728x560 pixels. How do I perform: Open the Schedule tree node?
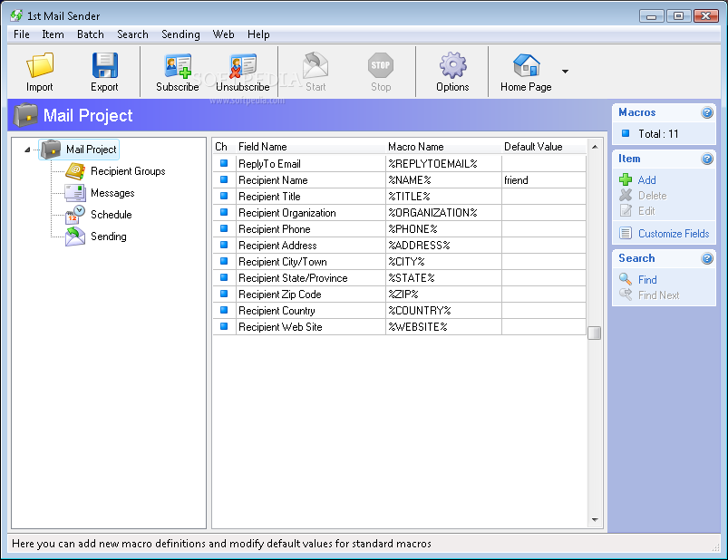point(111,215)
